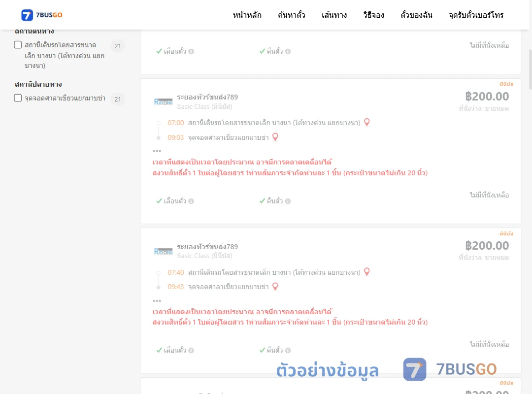Image resolution: width=532 pixels, height=394 pixels.
Task: Click ไม่มีที่นั่งเหลือ in the top card
Action: pos(489,45)
